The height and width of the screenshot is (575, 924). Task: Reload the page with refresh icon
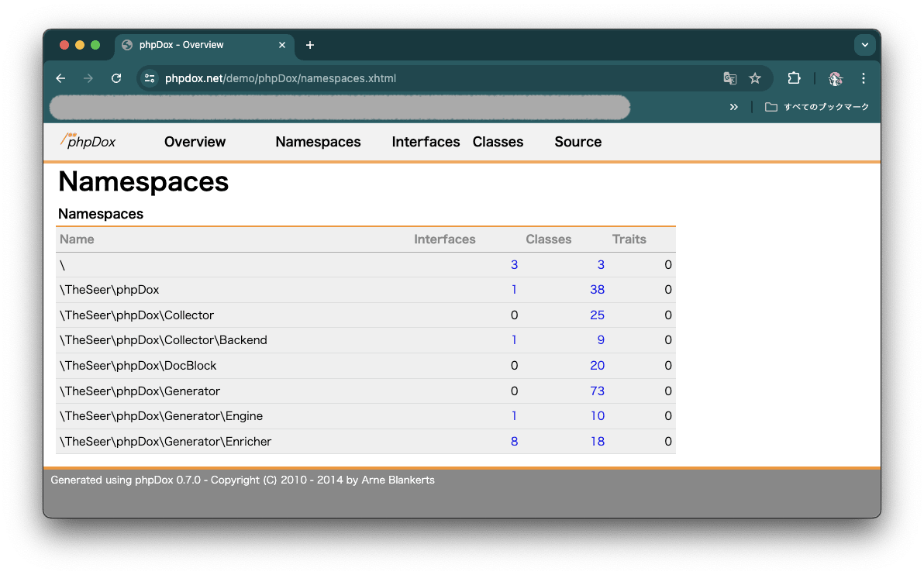point(116,78)
